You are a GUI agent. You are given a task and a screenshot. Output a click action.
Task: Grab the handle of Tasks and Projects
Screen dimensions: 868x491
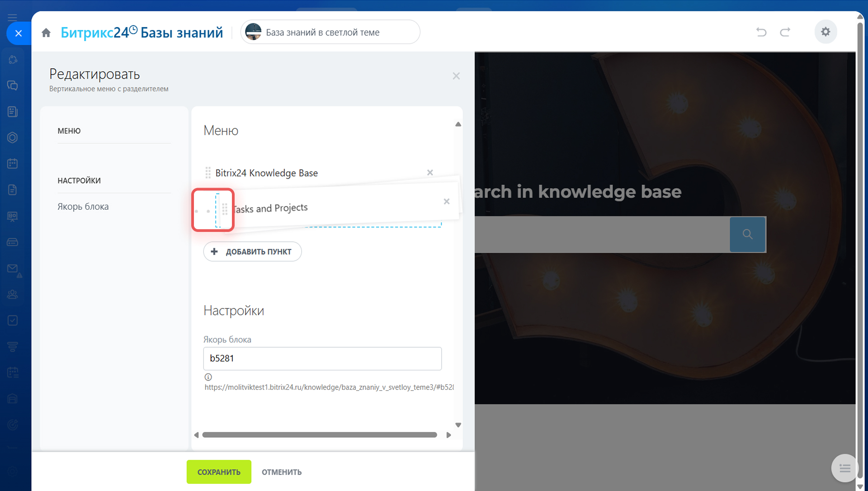click(225, 209)
